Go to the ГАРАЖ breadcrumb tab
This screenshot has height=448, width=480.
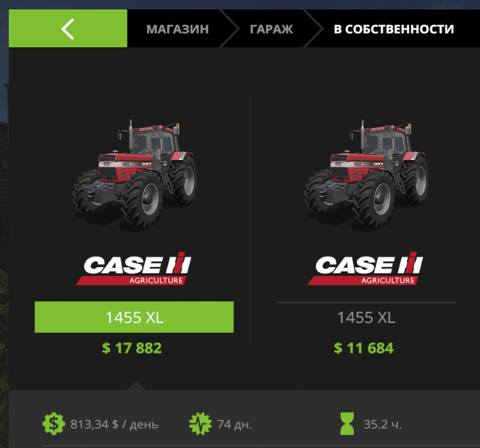(271, 29)
